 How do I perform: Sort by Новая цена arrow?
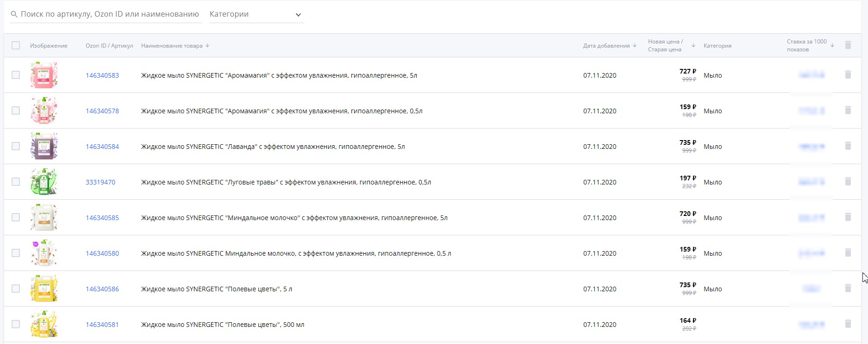[x=693, y=45]
